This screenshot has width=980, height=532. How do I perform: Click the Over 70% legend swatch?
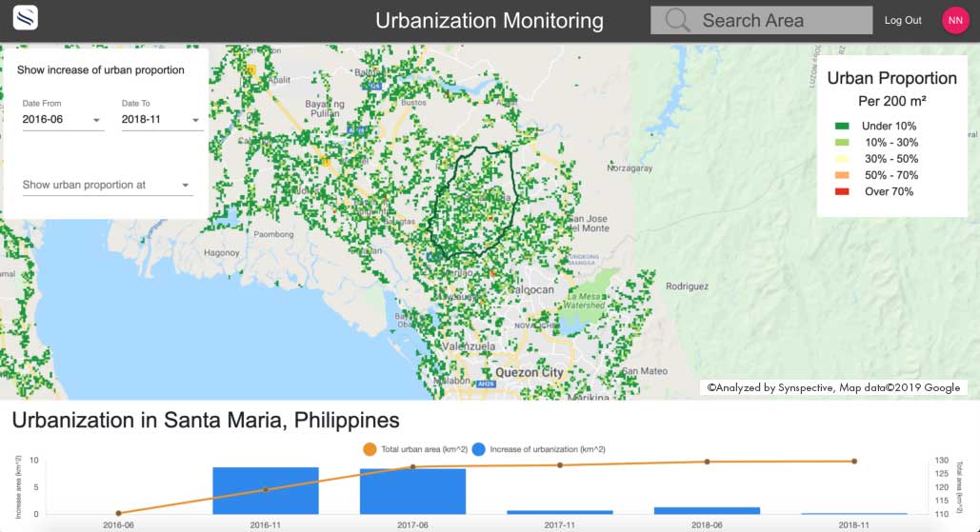[x=842, y=191]
